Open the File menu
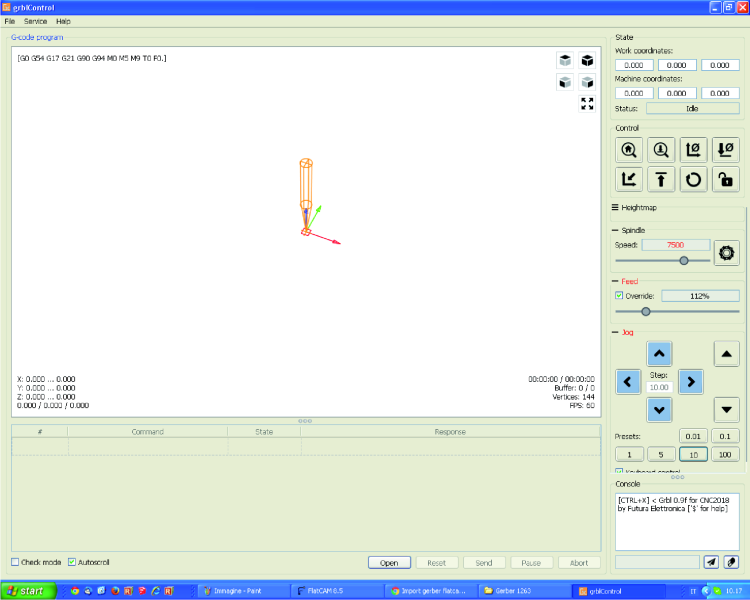This screenshot has height=600, width=750. coord(10,22)
